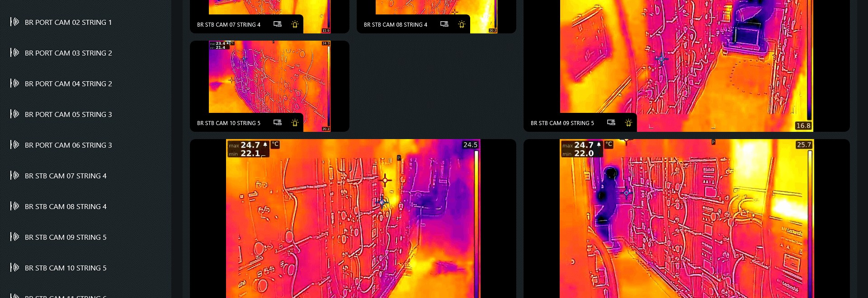Click alarm beacon icon for CAM 07
The image size is (868, 298).
295,24
